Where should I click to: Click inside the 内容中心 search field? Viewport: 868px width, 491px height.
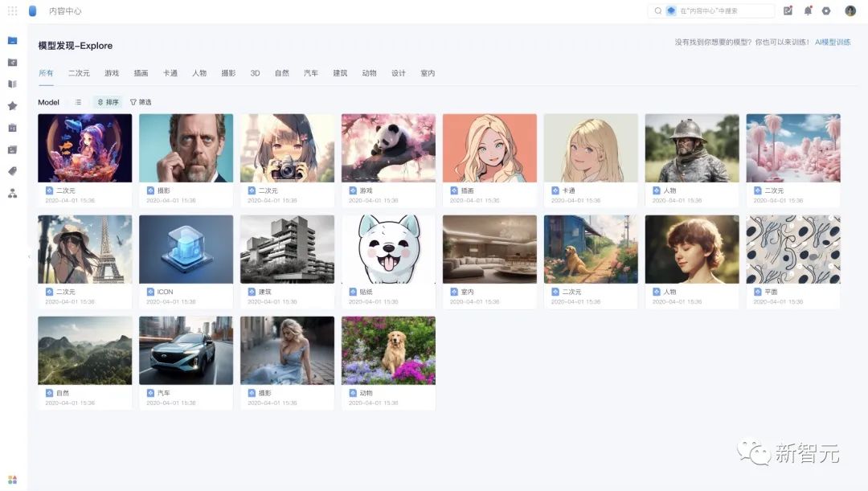tap(715, 10)
